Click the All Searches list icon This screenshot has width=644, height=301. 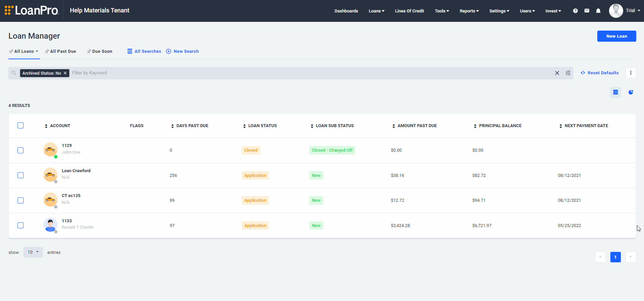(x=130, y=51)
